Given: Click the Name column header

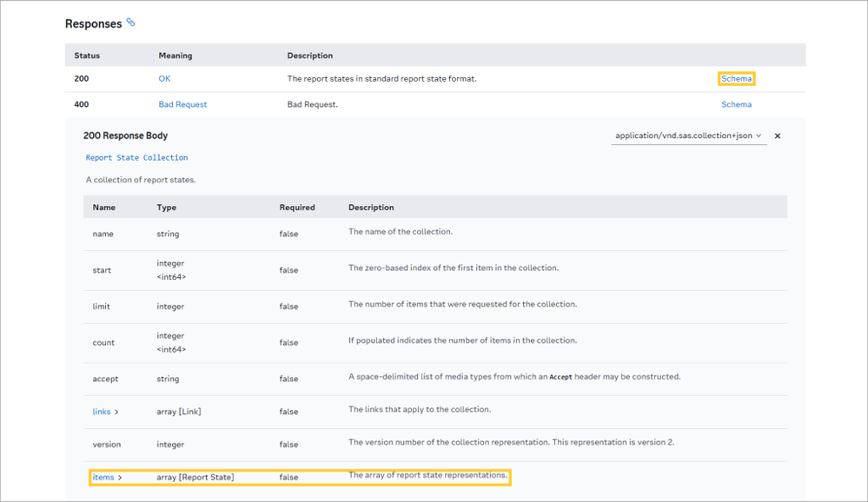Looking at the screenshot, I should (x=104, y=208).
